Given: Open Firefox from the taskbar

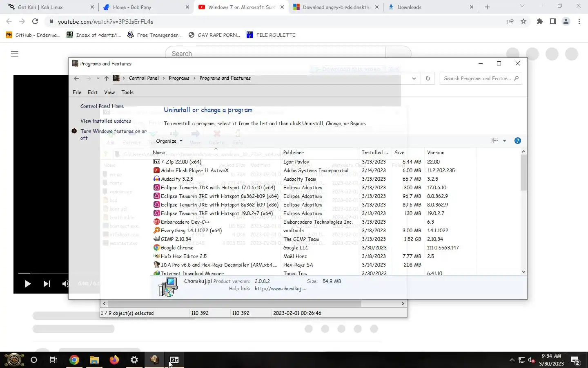Looking at the screenshot, I should tap(114, 360).
